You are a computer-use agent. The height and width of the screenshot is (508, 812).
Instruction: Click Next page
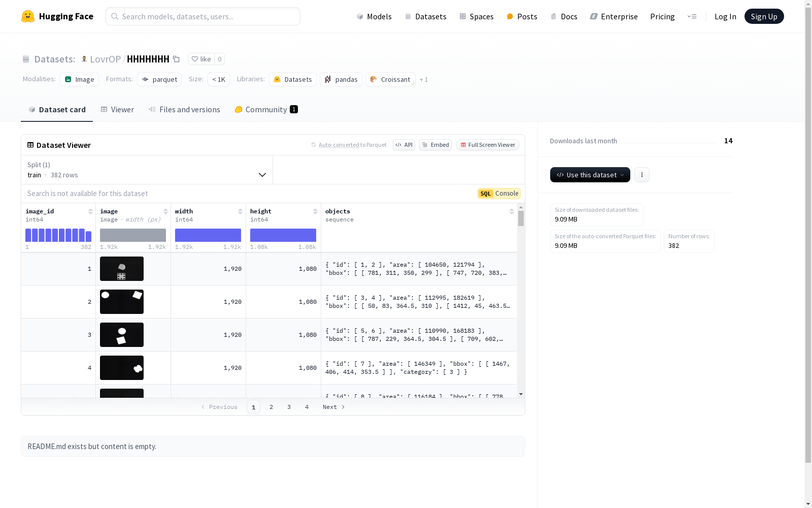point(333,407)
